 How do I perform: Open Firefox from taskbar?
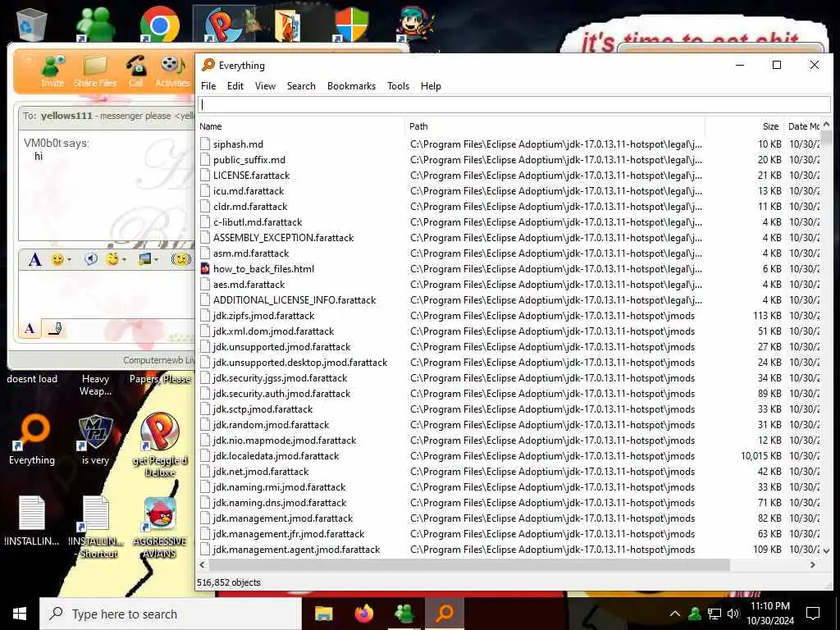pyautogui.click(x=364, y=614)
